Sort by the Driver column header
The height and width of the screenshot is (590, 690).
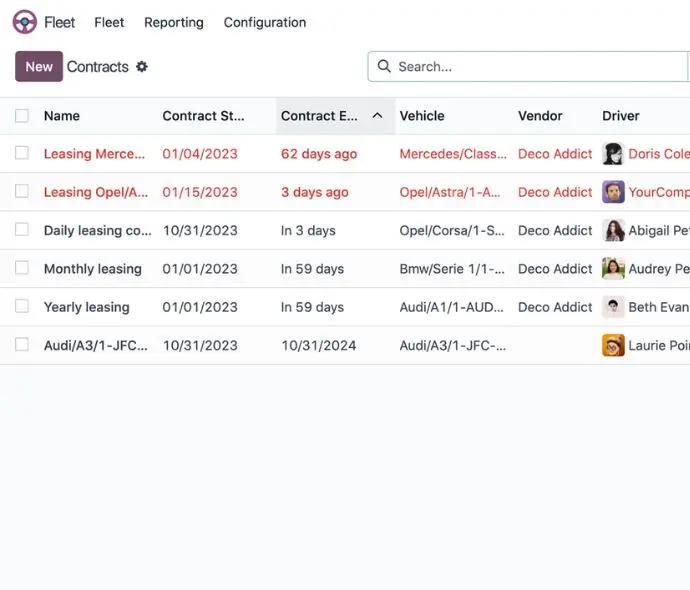click(620, 116)
